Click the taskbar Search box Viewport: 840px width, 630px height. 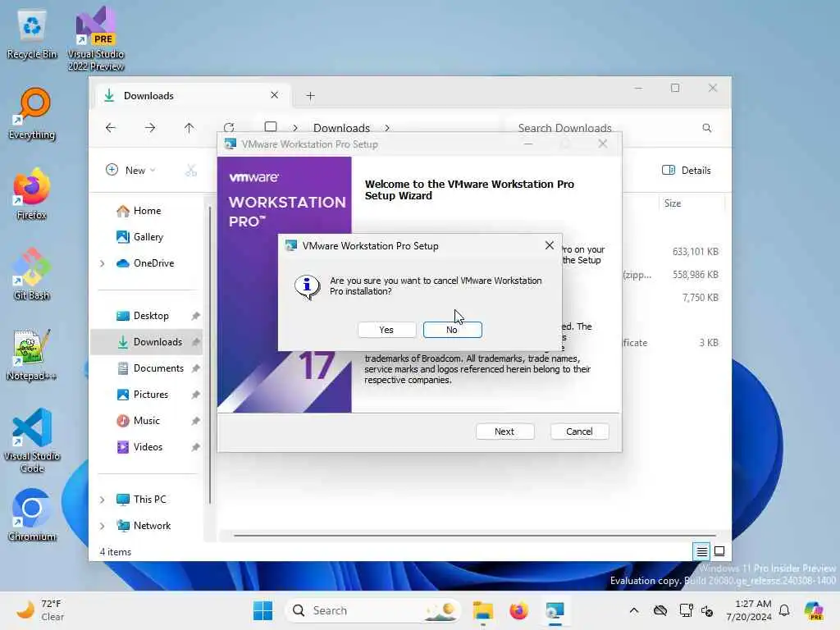click(x=373, y=610)
